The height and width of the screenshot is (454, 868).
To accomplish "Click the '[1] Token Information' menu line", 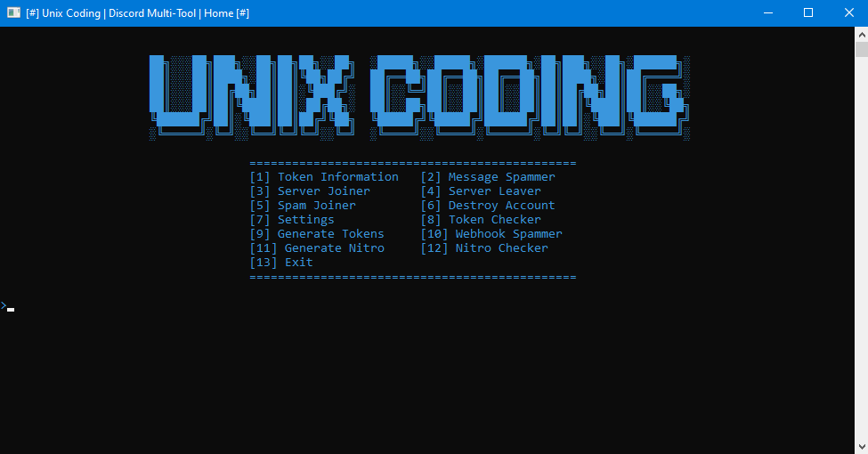I will [324, 177].
